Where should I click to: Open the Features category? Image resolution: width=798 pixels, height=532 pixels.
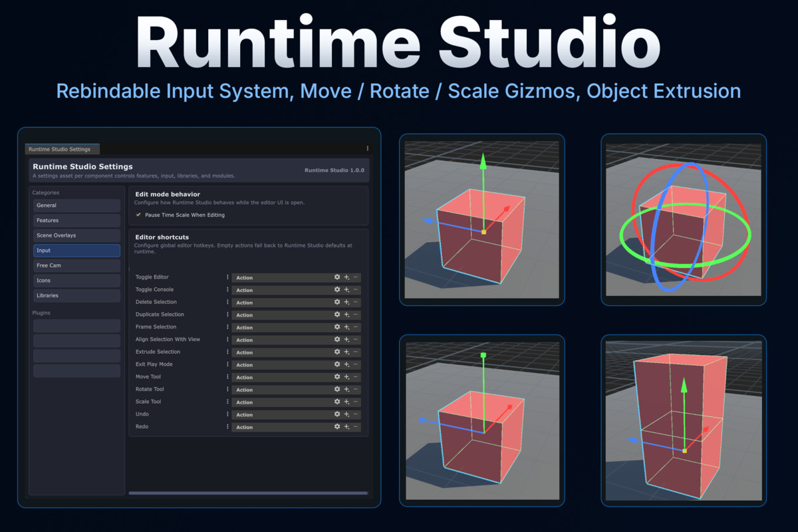[76, 220]
